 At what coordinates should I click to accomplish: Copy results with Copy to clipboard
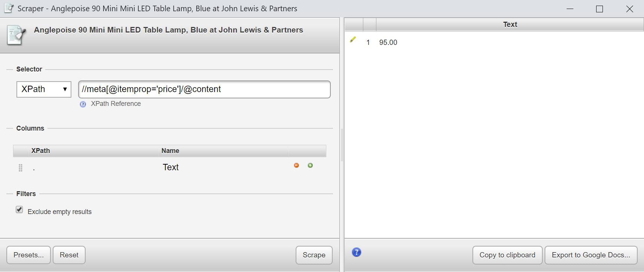point(507,255)
